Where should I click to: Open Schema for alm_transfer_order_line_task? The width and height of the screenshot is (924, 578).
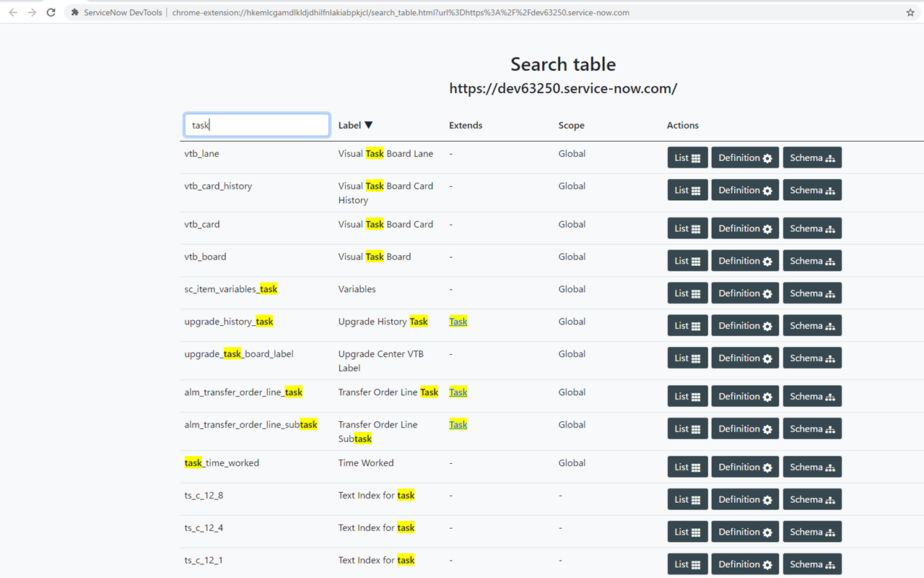(x=812, y=397)
